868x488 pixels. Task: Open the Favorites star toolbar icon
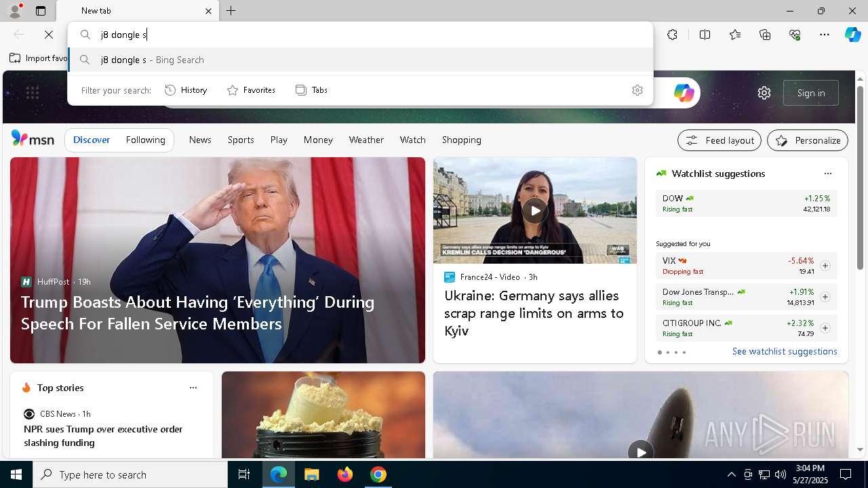[735, 35]
